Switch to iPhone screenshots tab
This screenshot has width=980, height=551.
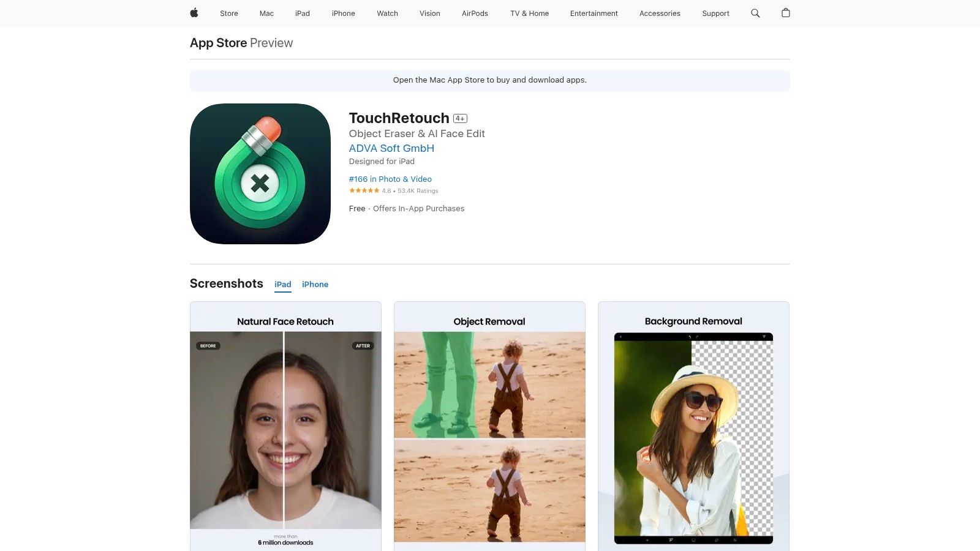click(315, 284)
